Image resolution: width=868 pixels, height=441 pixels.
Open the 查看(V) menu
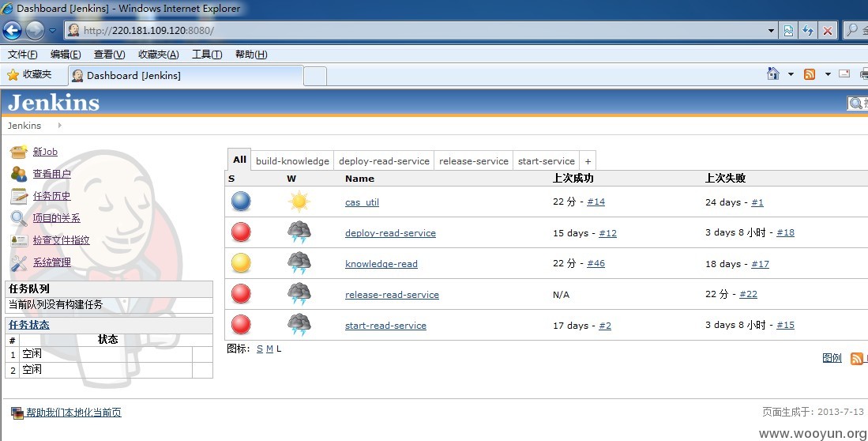109,55
